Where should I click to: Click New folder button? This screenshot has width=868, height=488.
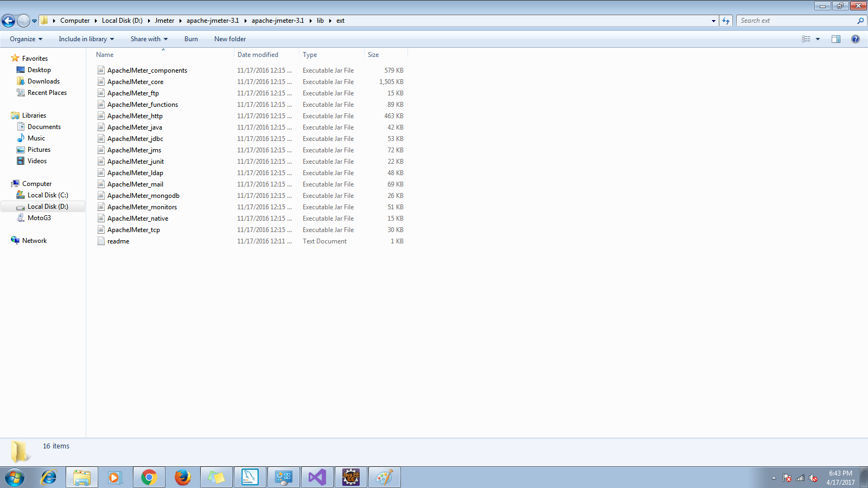point(230,39)
